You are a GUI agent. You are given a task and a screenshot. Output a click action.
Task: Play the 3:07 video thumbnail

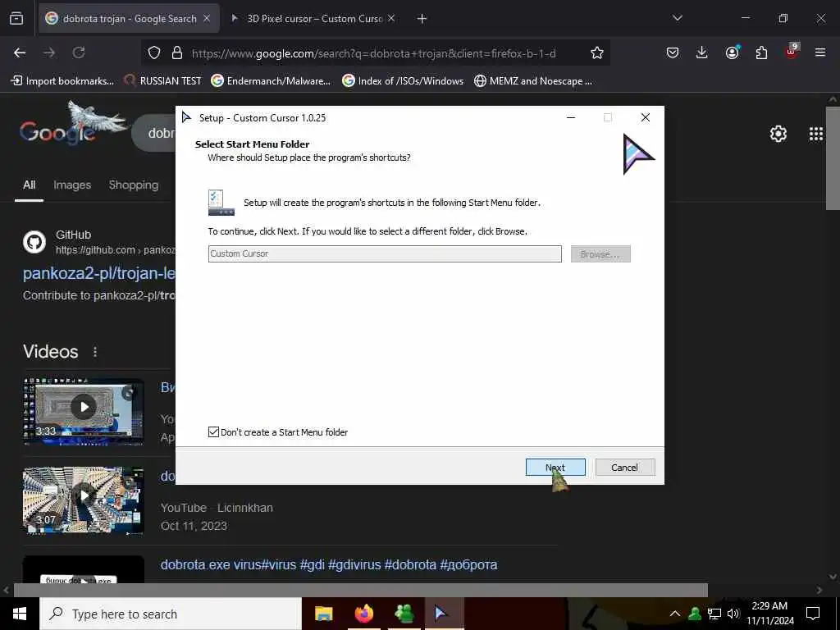click(x=84, y=500)
